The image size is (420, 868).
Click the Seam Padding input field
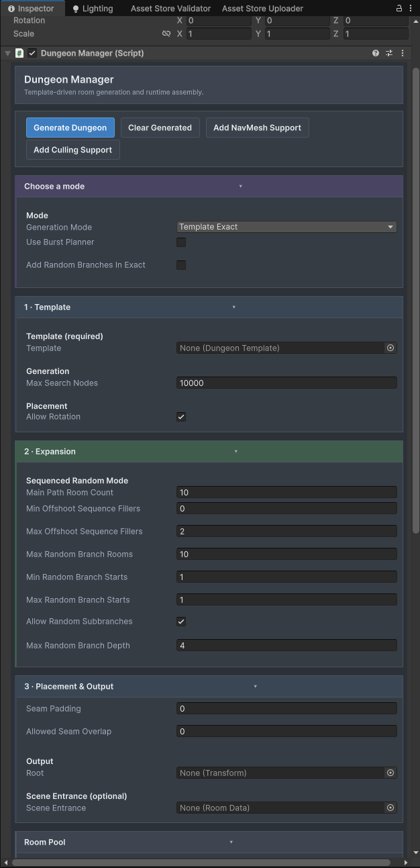click(286, 708)
